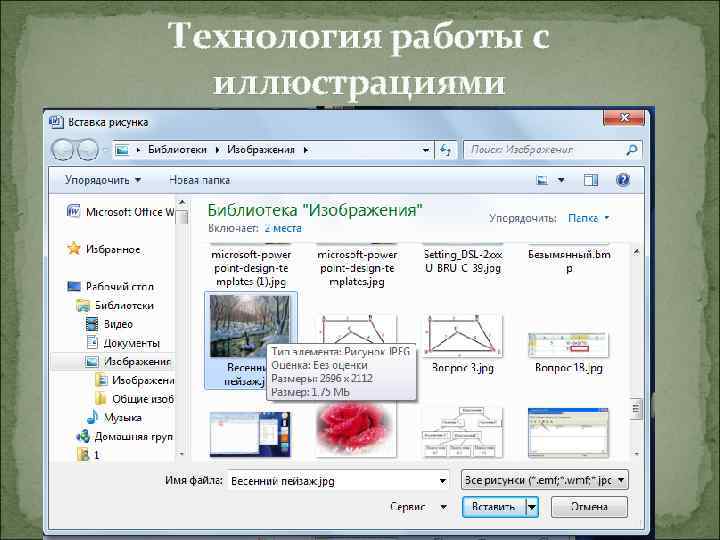This screenshot has width=720, height=540.
Task: Click the refresh icon beside address bar
Action: (x=445, y=150)
